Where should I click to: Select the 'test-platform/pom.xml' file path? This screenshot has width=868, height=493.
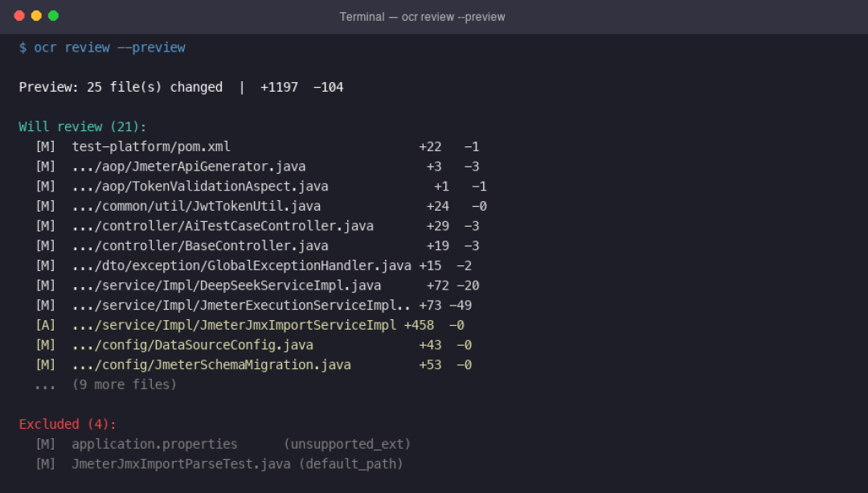151,147
